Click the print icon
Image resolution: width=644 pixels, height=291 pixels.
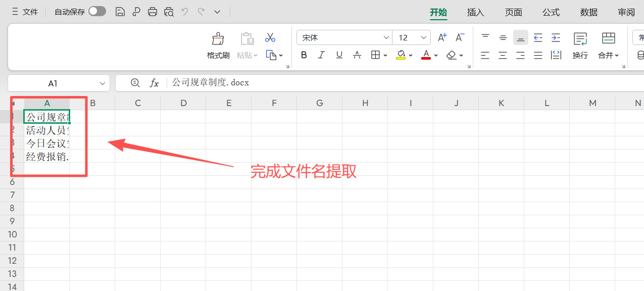click(x=153, y=12)
